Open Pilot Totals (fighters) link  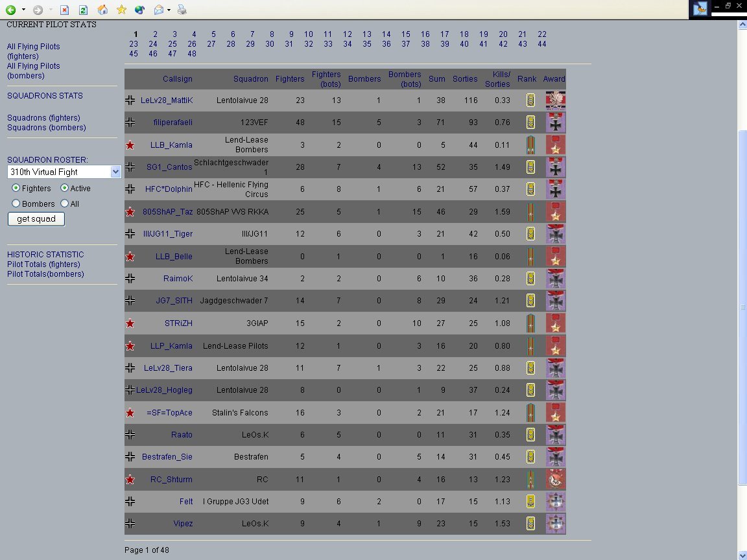click(43, 264)
